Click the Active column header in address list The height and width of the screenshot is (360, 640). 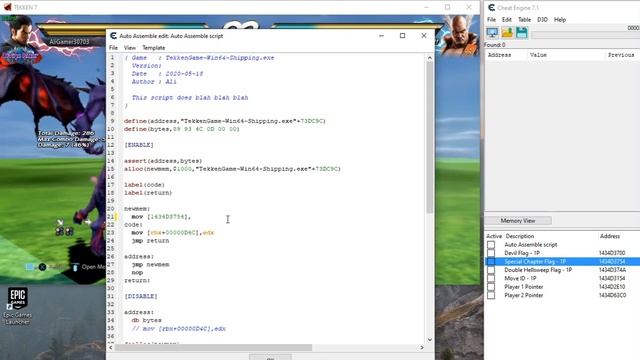coord(494,236)
